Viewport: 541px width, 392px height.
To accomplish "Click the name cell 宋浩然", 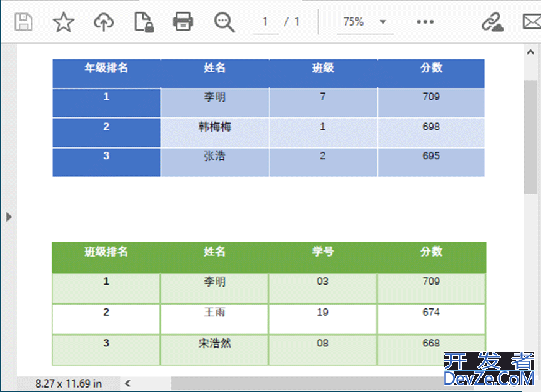I will pos(214,350).
